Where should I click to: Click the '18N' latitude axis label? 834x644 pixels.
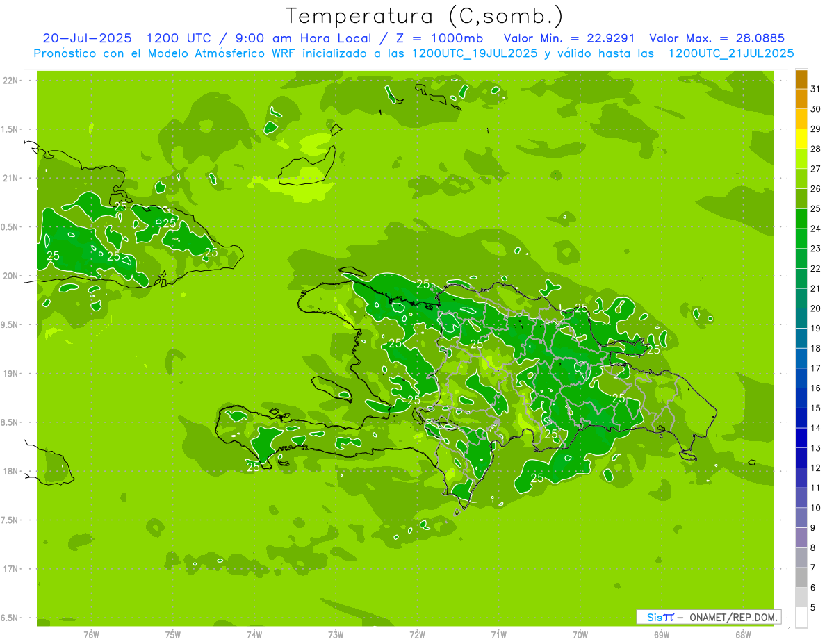point(10,471)
